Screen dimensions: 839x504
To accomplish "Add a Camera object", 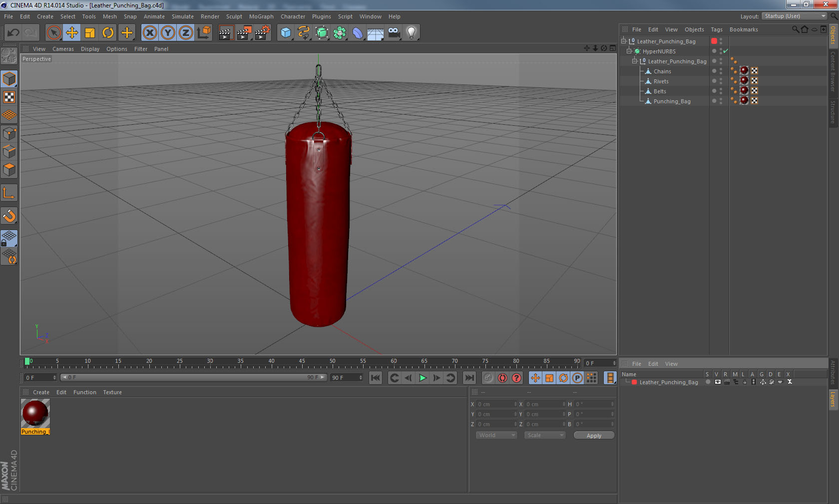I will 394,33.
